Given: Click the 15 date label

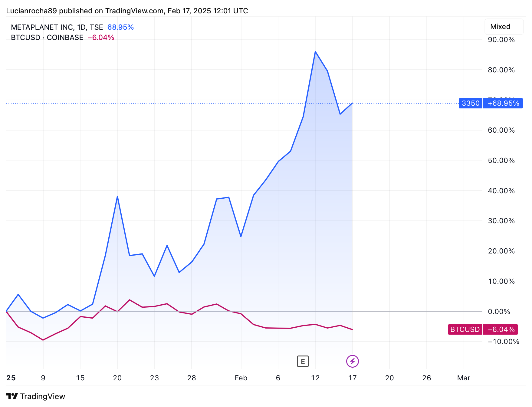Looking at the screenshot, I should [80, 378].
